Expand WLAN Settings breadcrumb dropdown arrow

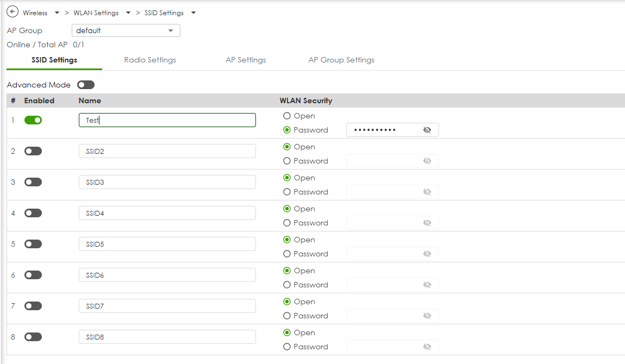tap(128, 12)
